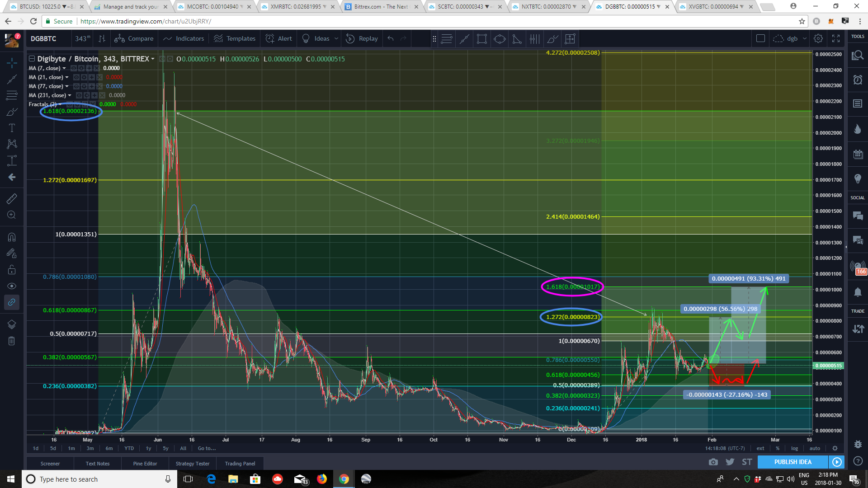
Task: Enter fullscreen chart mode
Action: [x=836, y=39]
